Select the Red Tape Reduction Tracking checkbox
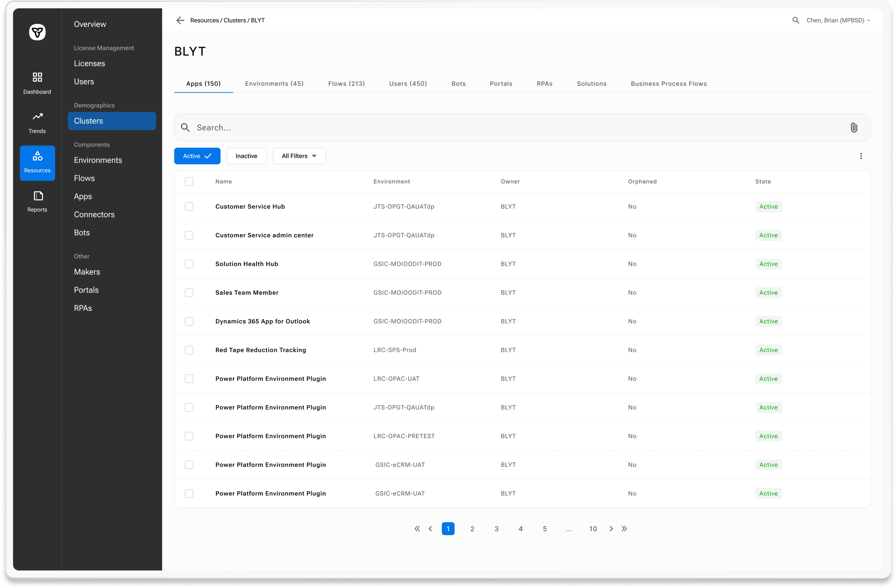This screenshot has width=896, height=588. pyautogui.click(x=189, y=350)
